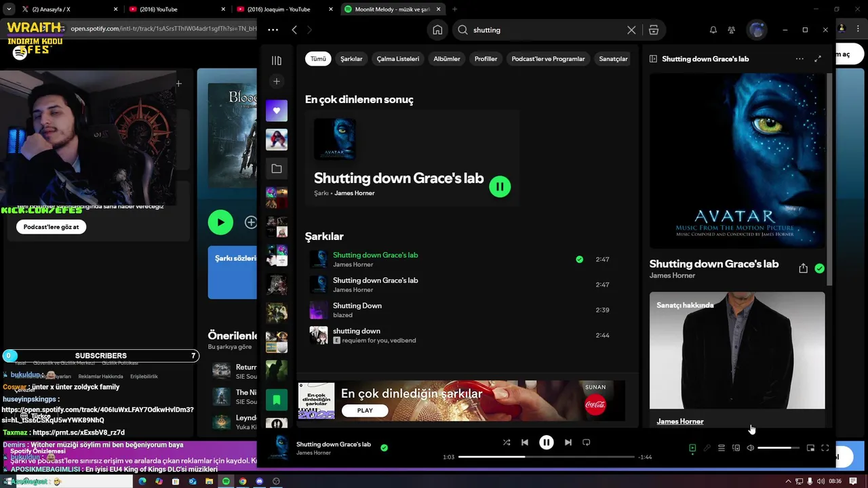Open James Horner link under top result
868x488 pixels.
355,193
